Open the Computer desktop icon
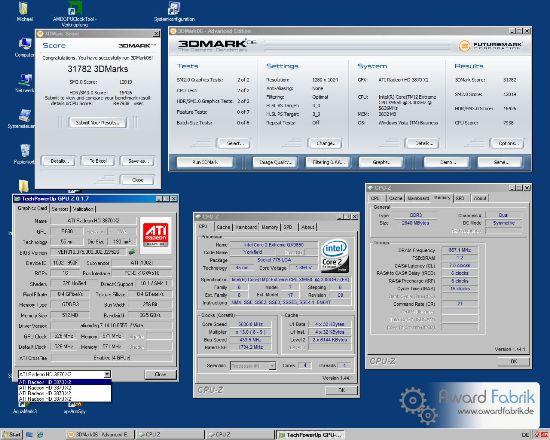The image size is (550, 440). pos(25,48)
